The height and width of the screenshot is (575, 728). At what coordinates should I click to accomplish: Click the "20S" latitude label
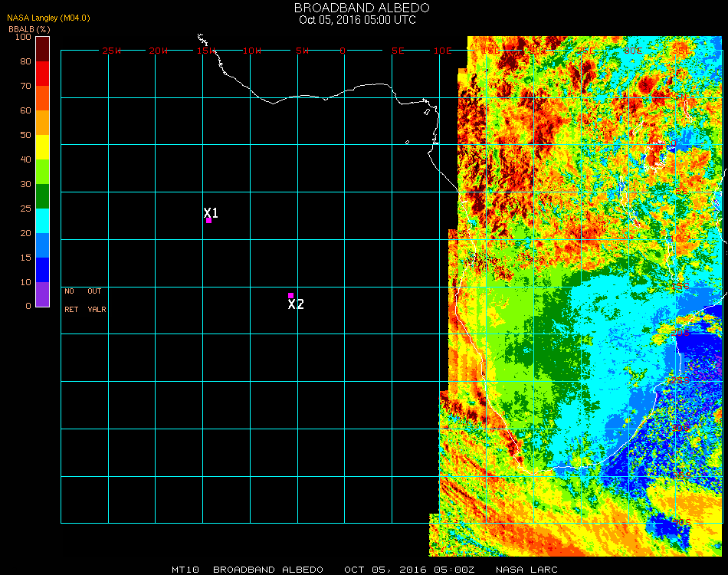click(x=680, y=333)
